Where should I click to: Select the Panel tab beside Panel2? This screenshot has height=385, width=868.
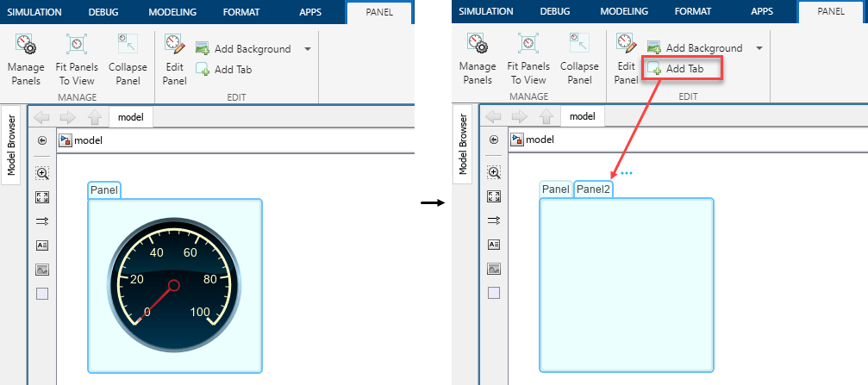coord(556,189)
